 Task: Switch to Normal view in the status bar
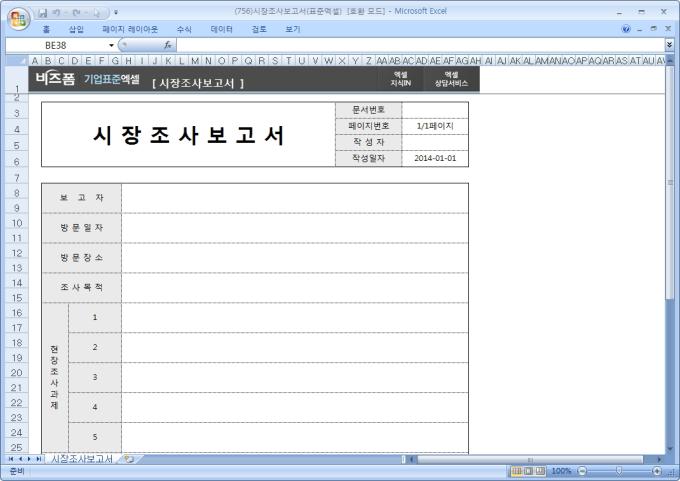pos(517,471)
